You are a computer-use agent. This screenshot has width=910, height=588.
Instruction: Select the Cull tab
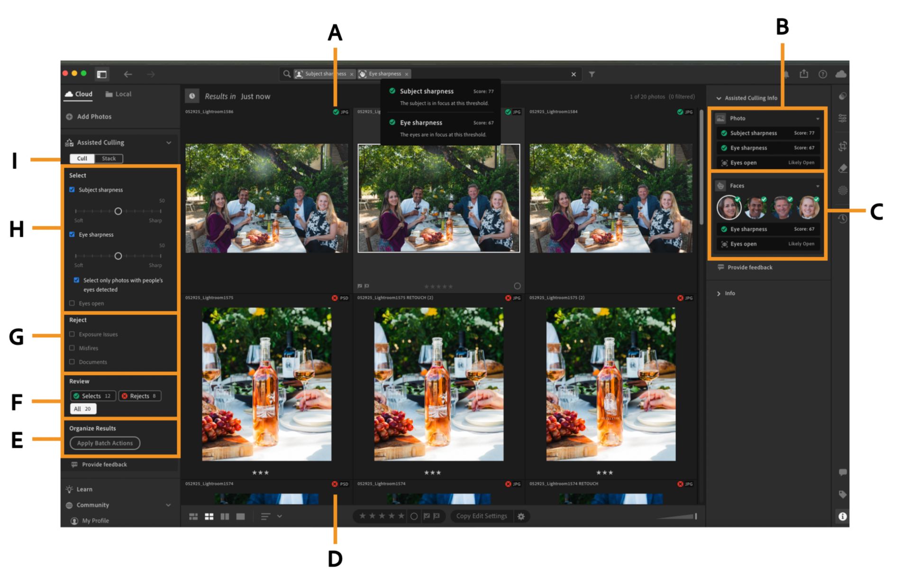(82, 159)
